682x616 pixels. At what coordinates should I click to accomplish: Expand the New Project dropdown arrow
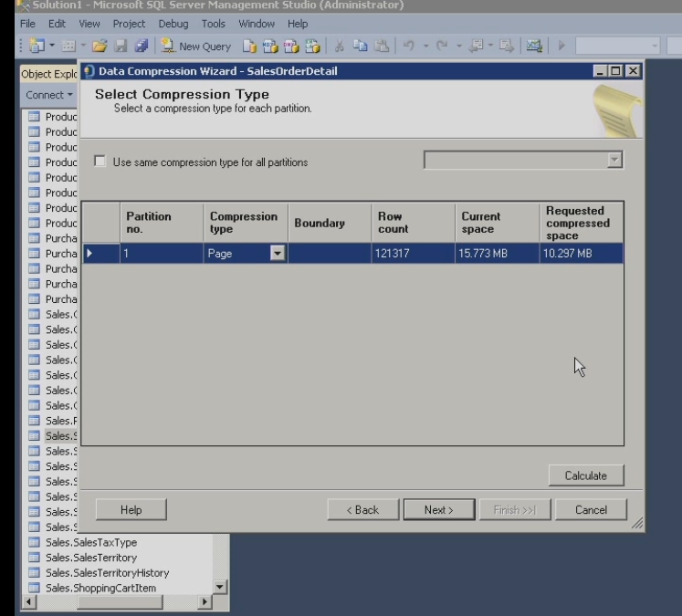tap(52, 46)
